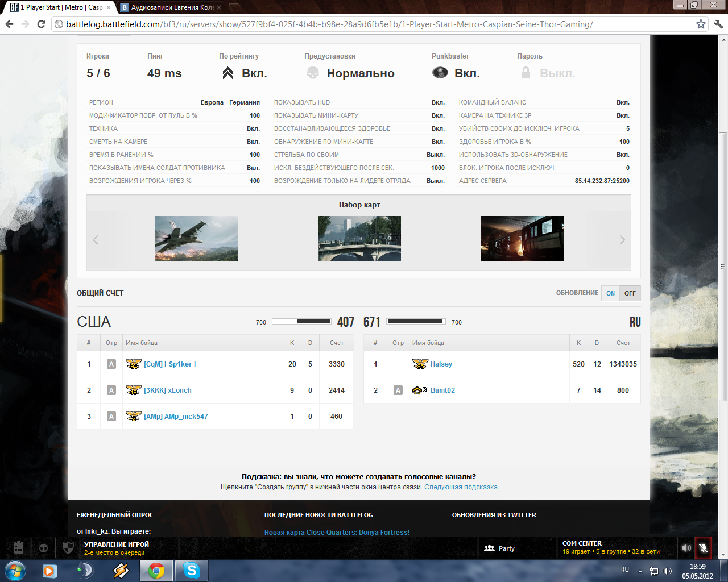The height and width of the screenshot is (582, 728).
Task: Click the Счет column header in RU table
Action: [623, 343]
